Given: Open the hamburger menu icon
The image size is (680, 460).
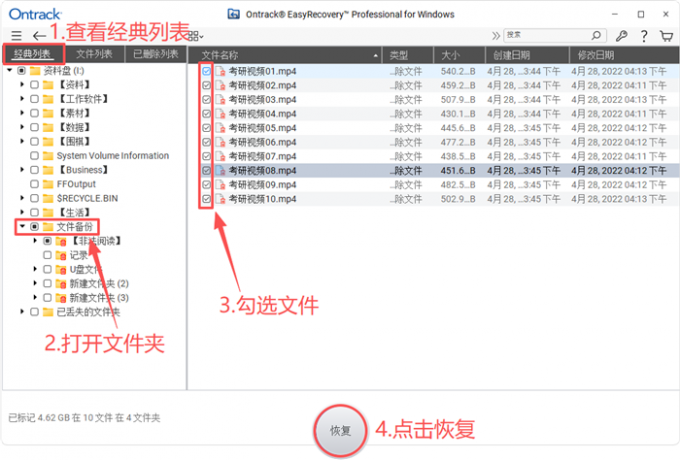Looking at the screenshot, I should 16,36.
